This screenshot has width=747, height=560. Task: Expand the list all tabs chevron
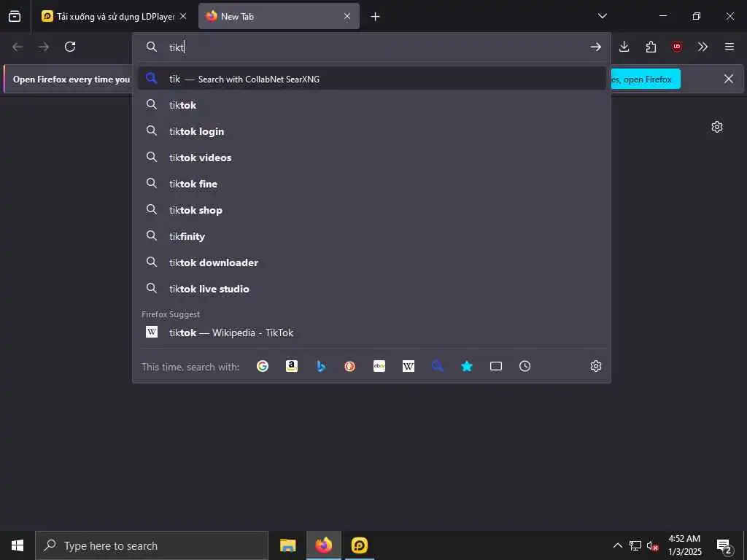coord(602,16)
